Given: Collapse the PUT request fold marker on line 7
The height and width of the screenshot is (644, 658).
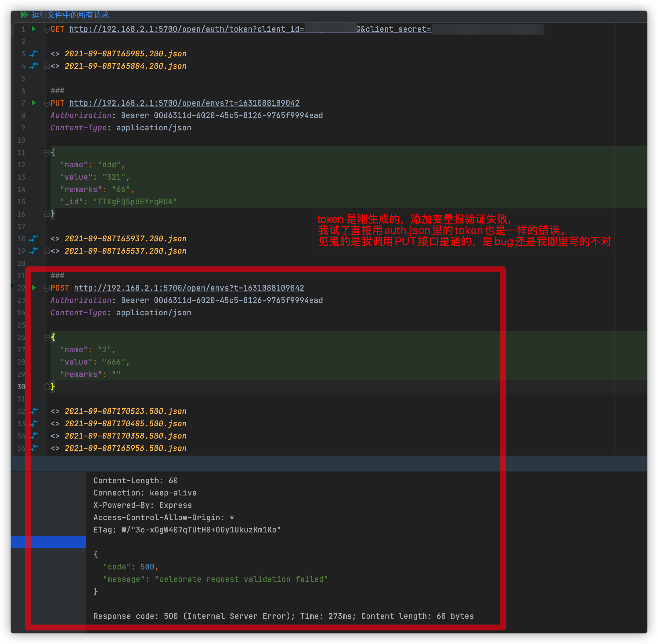Looking at the screenshot, I should tap(47, 103).
